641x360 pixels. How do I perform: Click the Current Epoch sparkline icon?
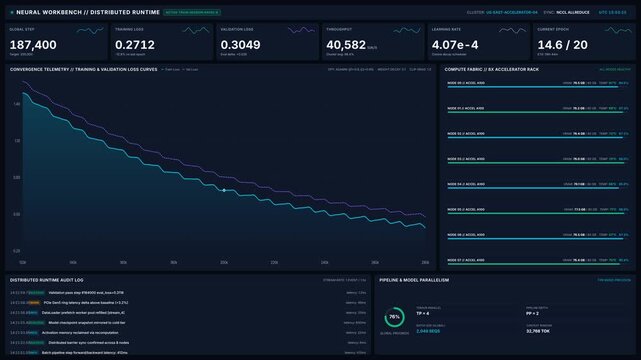click(x=618, y=30)
